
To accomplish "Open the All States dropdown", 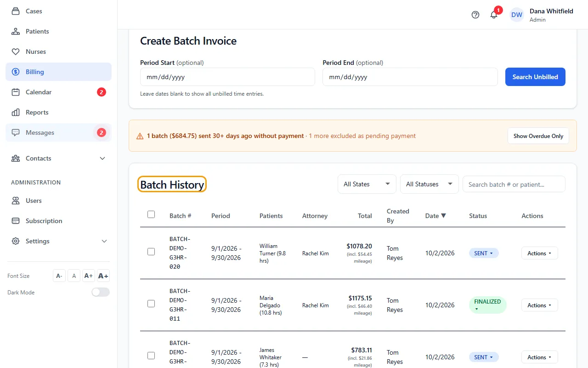I will (x=367, y=184).
